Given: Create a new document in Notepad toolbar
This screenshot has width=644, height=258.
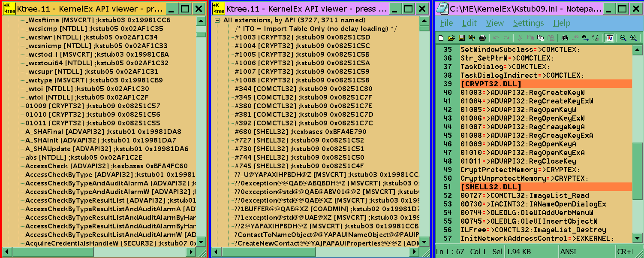Looking at the screenshot, I should (x=441, y=38).
